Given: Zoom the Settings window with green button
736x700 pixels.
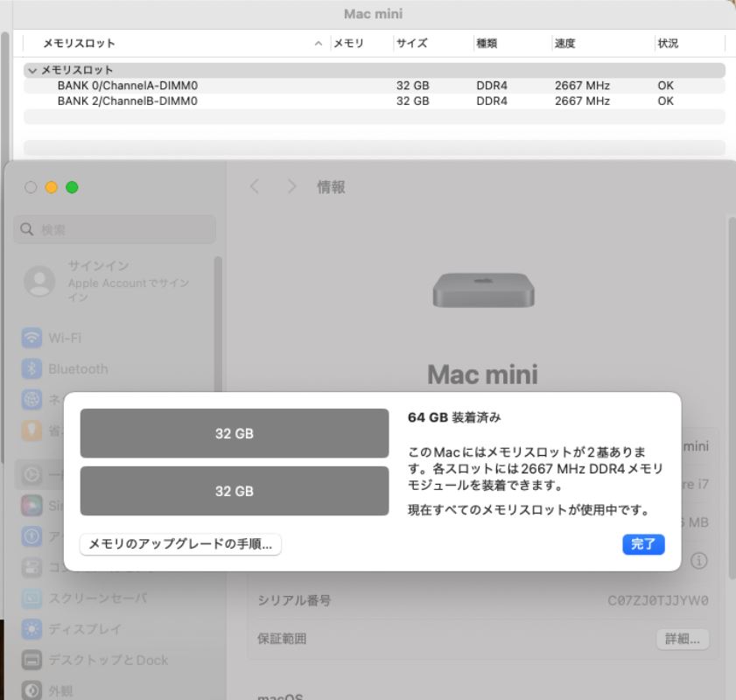Looking at the screenshot, I should [72, 187].
